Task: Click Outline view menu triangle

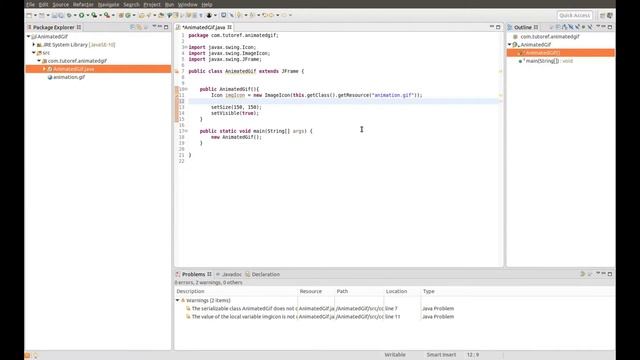Action: 598,27
